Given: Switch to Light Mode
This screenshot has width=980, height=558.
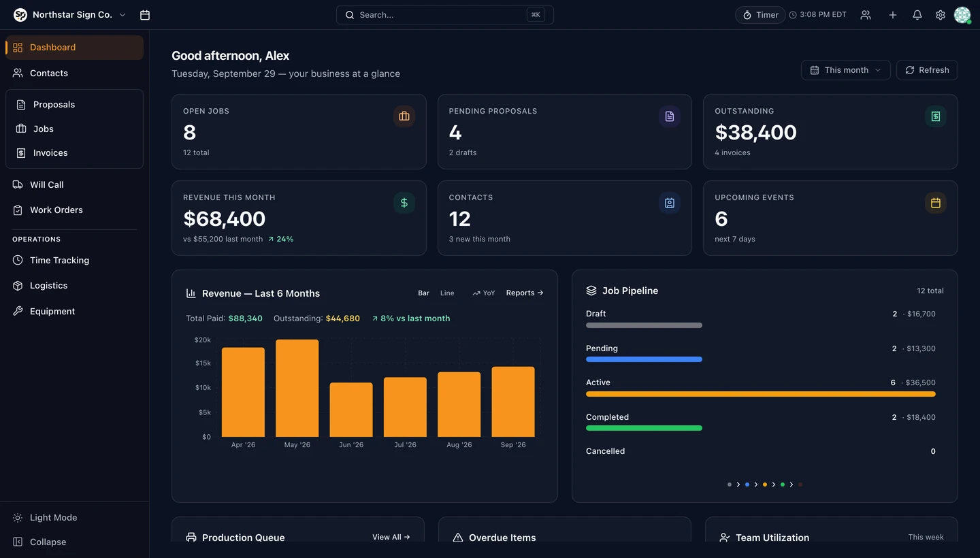Looking at the screenshot, I should 74,518.
